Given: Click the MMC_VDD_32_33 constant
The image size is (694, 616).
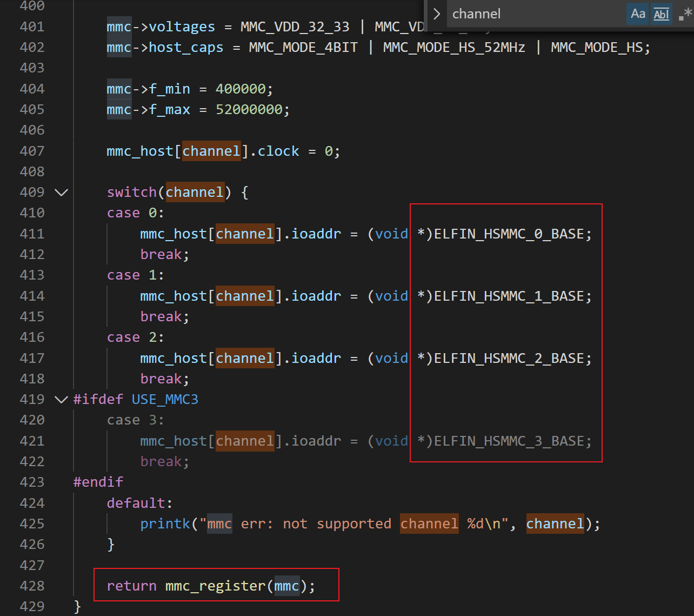Looking at the screenshot, I should pos(295,27).
